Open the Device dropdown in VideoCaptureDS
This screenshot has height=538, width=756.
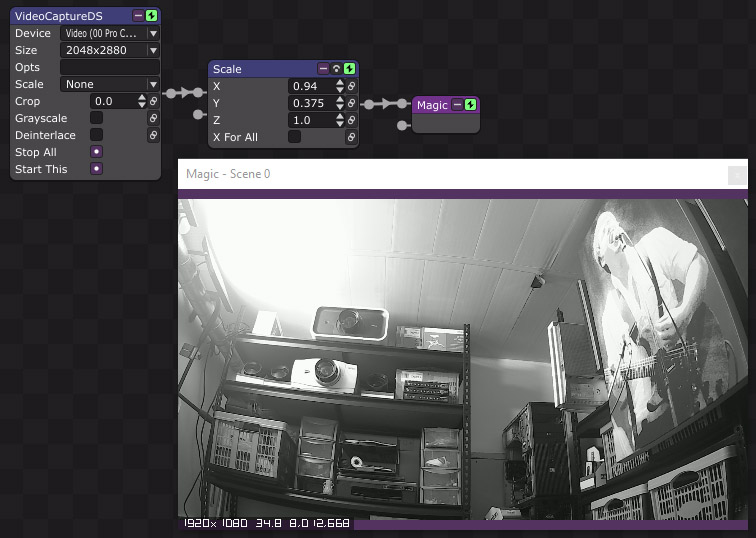tap(110, 33)
